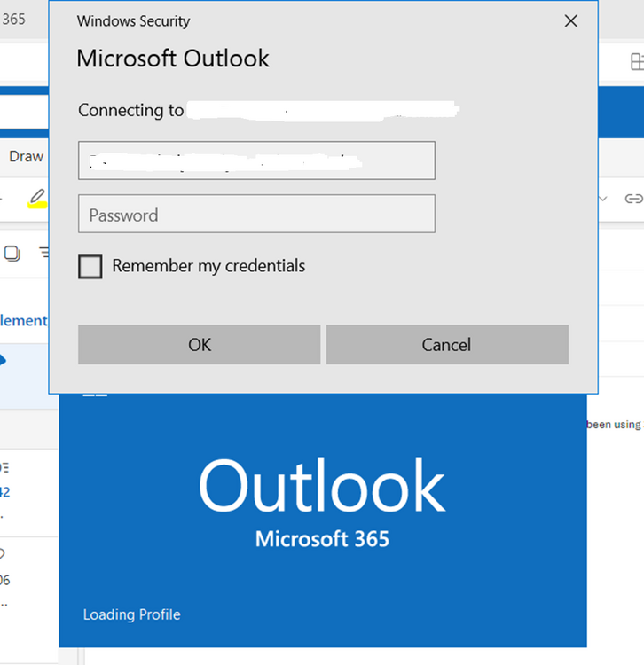Click the username field in Windows Security
This screenshot has width=644, height=665.
pos(256,160)
